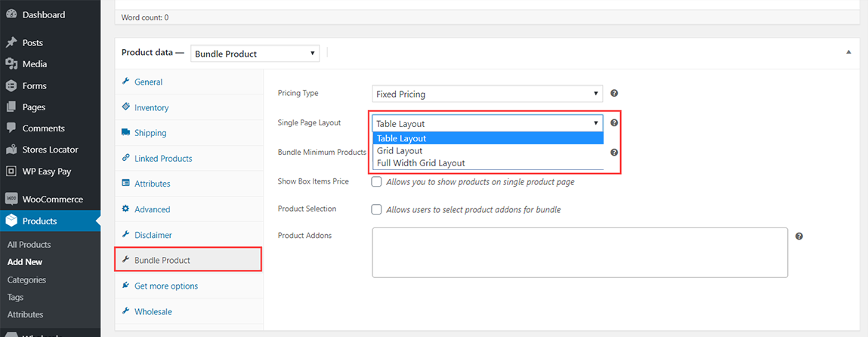868x337 pixels.
Task: Open the Categories submenu link
Action: 27,280
